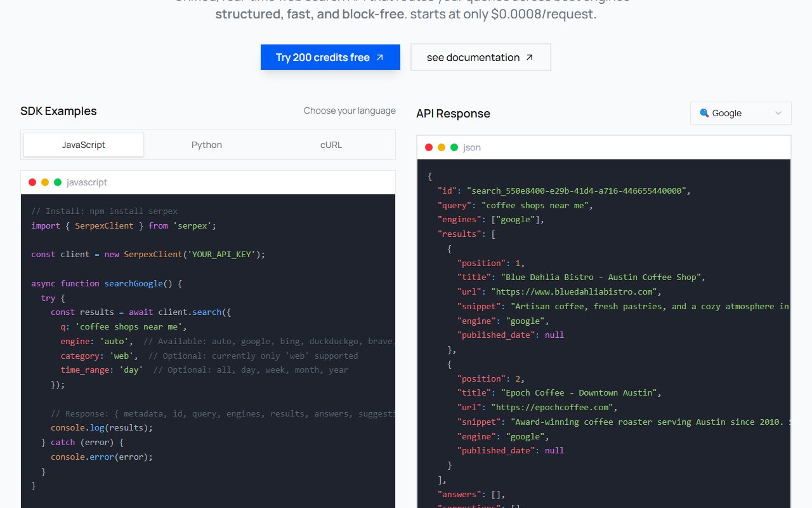The width and height of the screenshot is (812, 508).
Task: Select the JavaScript tab
Action: point(83,145)
